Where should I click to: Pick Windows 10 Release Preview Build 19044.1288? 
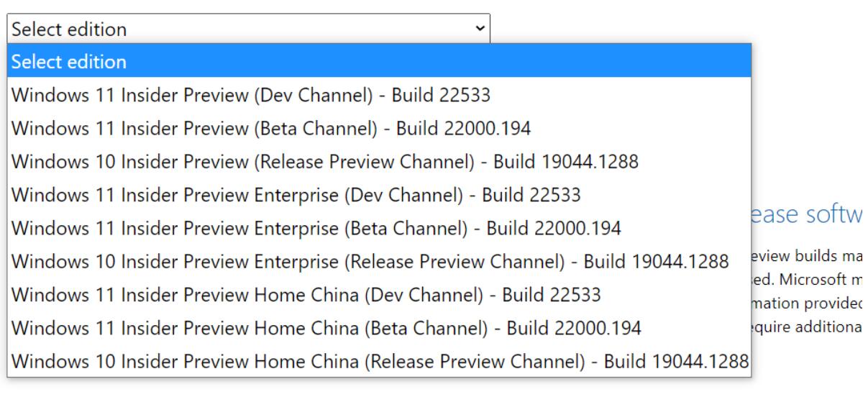(325, 162)
